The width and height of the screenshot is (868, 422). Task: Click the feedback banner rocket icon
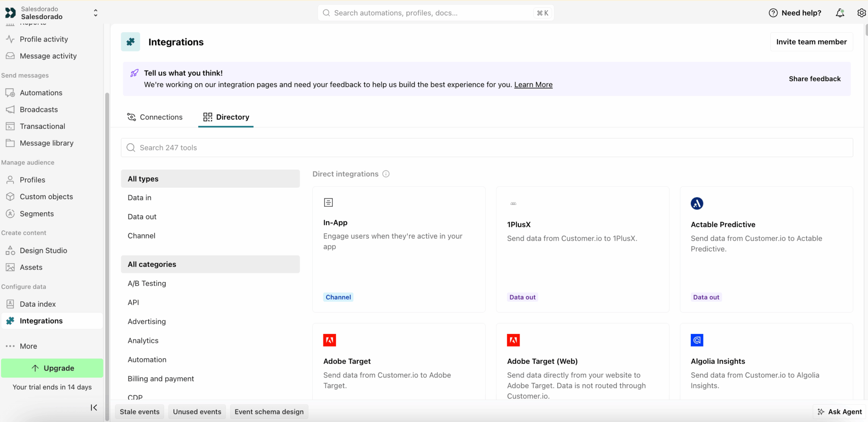pos(134,73)
